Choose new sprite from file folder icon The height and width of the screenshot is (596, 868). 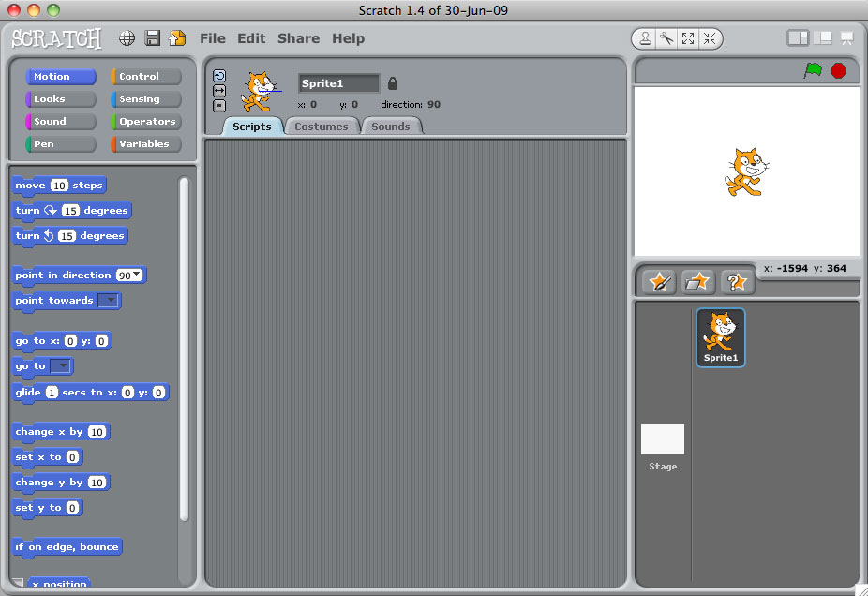pyautogui.click(x=697, y=281)
